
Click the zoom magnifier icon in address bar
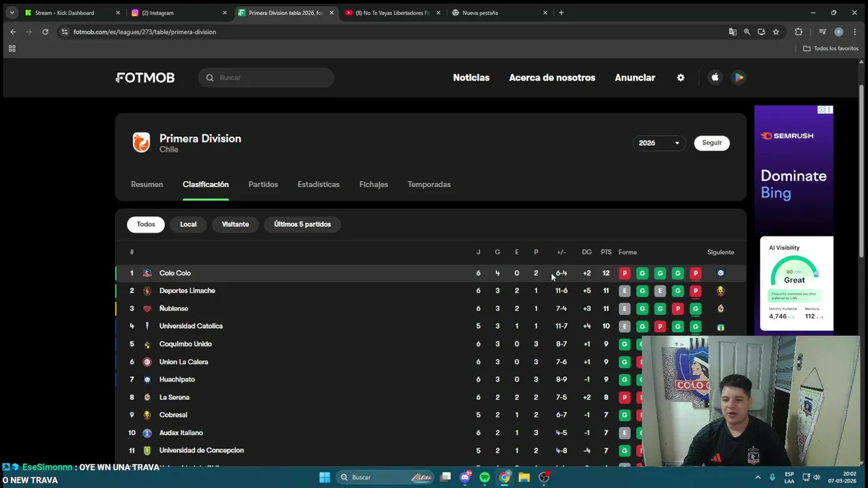[747, 32]
